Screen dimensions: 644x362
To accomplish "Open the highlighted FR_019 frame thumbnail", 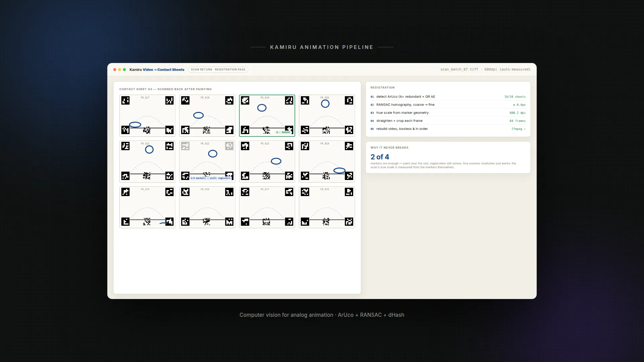I will coord(267,116).
